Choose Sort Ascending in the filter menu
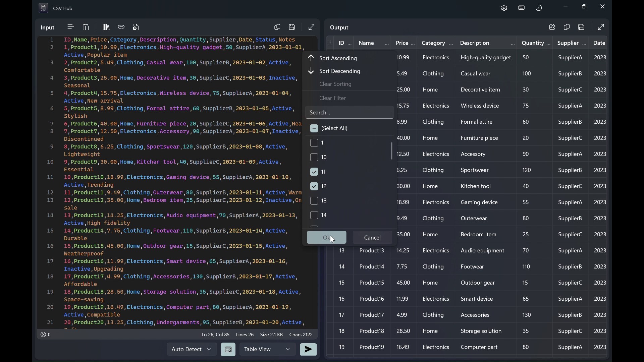This screenshot has width=644, height=362. [339, 58]
